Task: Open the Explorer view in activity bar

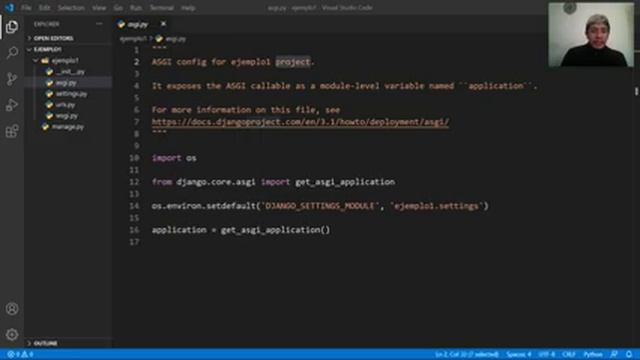Action: [12, 27]
